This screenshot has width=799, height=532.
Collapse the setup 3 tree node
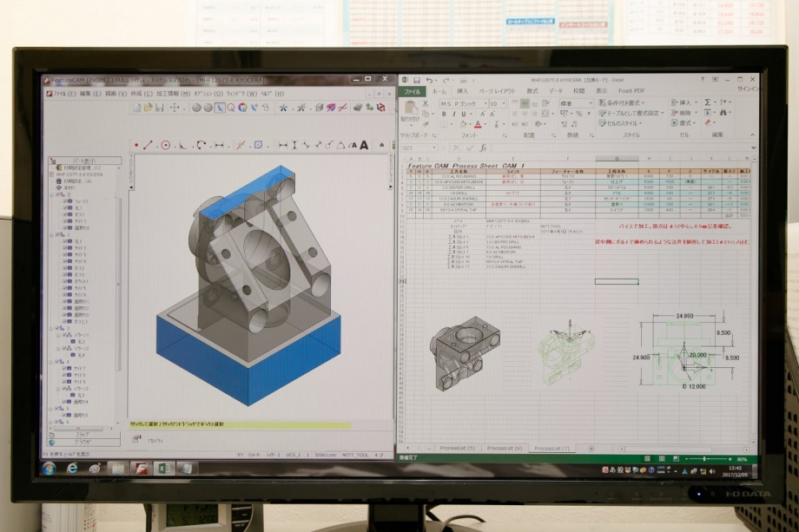[51, 328]
